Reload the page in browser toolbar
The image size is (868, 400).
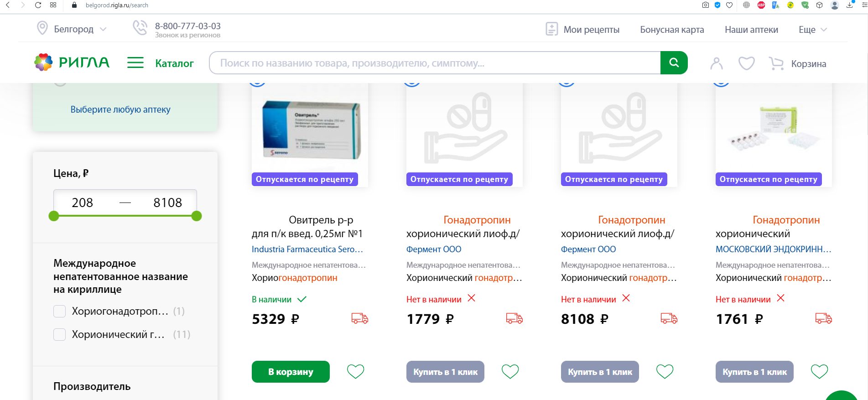38,5
